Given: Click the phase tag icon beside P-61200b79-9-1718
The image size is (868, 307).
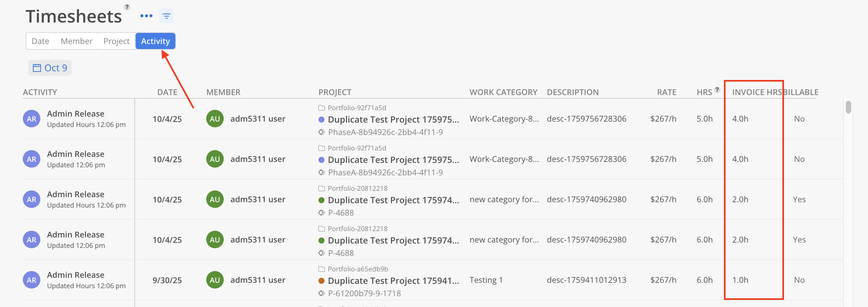Looking at the screenshot, I should coord(321,293).
